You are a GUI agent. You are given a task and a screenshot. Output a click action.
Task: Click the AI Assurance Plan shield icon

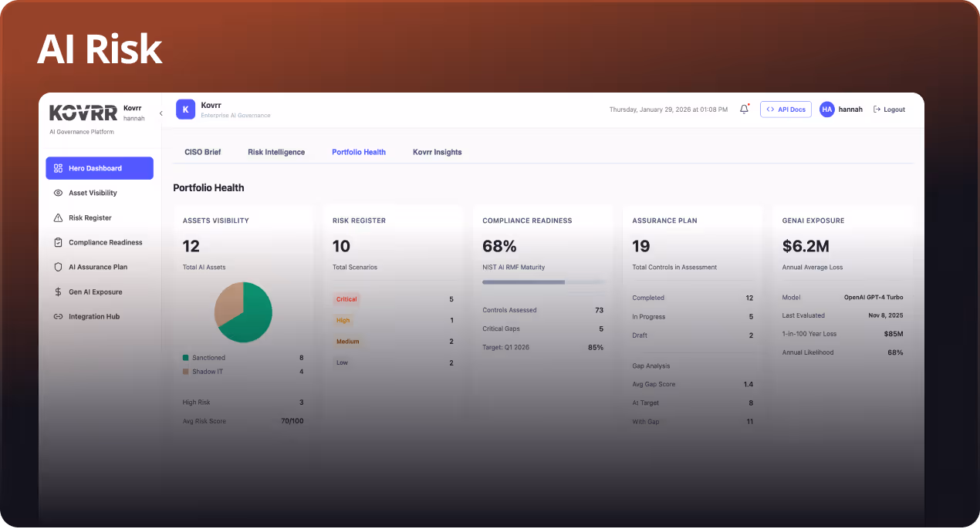coord(57,267)
